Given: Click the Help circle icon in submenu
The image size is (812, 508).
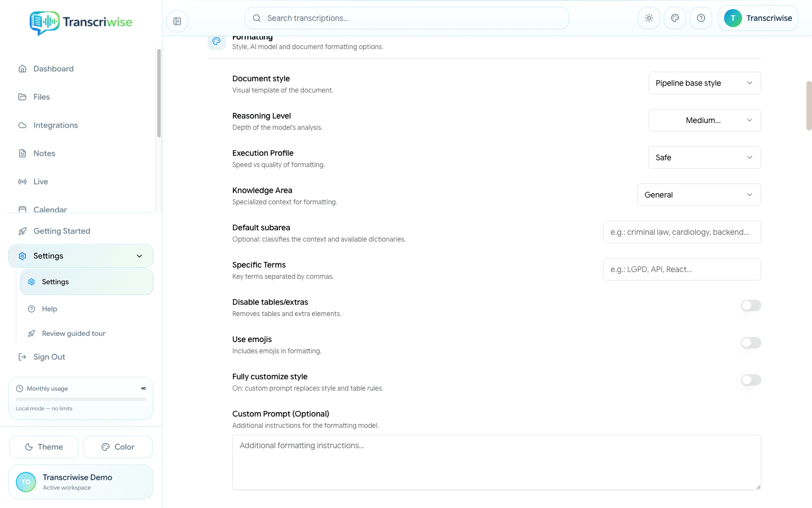Looking at the screenshot, I should [x=32, y=309].
